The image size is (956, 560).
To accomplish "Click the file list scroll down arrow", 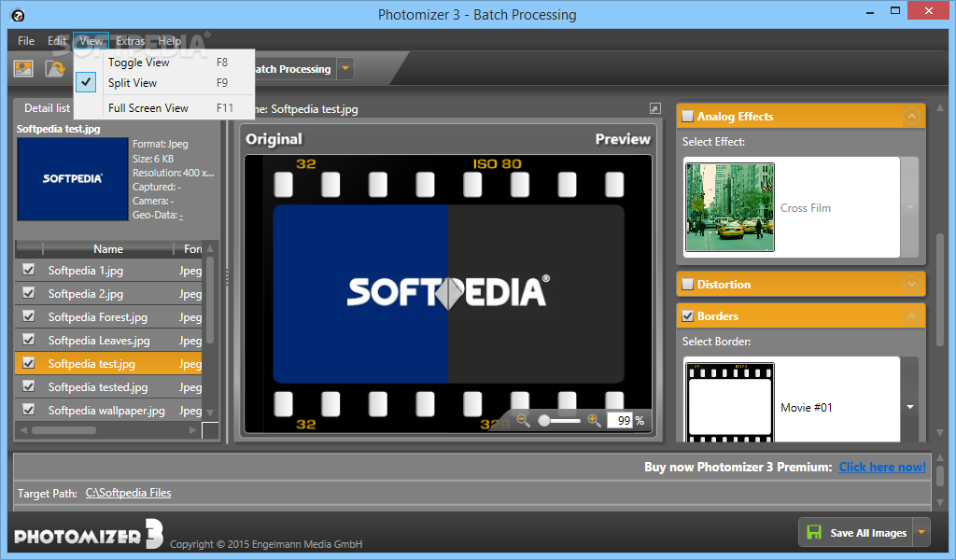I will (210, 413).
